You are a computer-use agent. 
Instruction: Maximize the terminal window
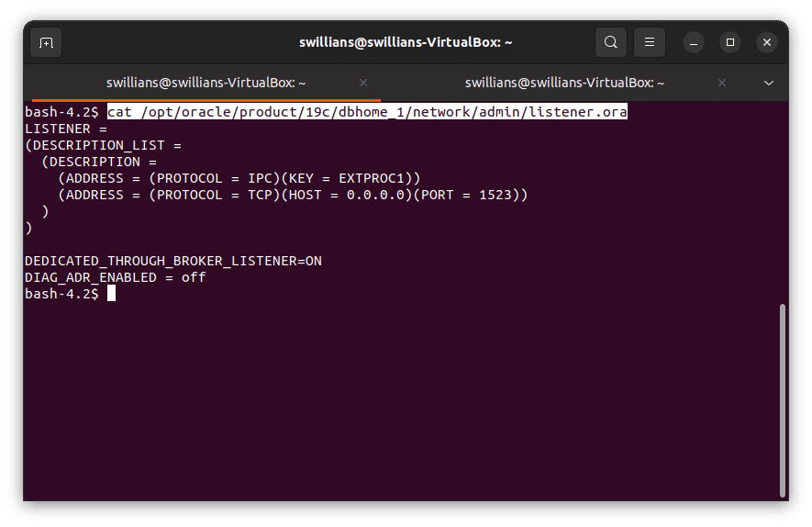click(729, 42)
